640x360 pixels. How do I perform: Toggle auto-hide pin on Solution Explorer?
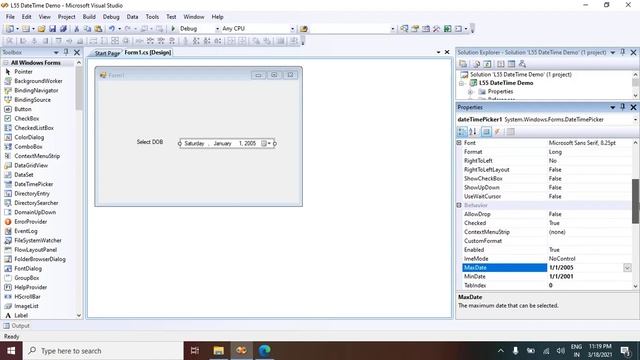click(x=622, y=52)
